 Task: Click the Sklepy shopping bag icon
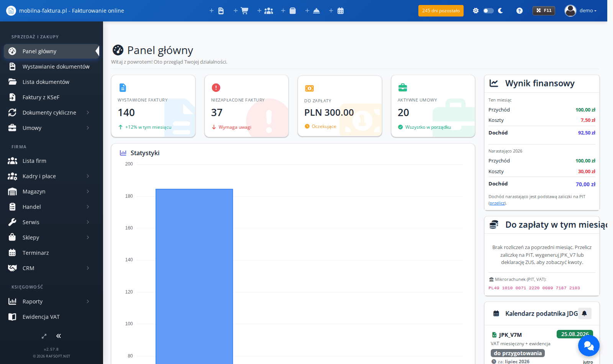(12, 238)
